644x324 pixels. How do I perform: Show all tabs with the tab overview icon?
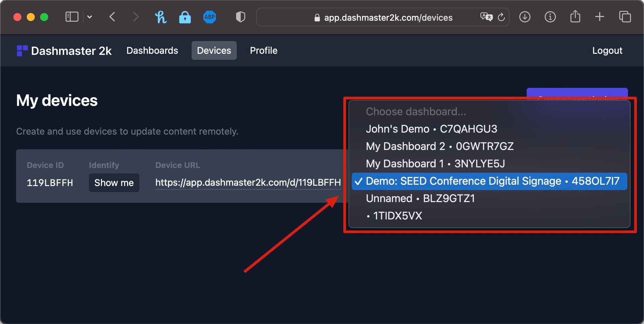tap(625, 17)
